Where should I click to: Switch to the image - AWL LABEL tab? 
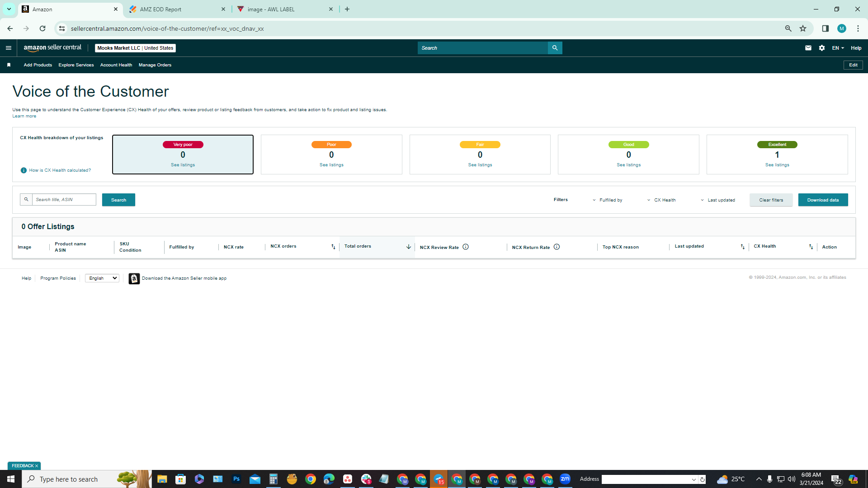tap(285, 9)
